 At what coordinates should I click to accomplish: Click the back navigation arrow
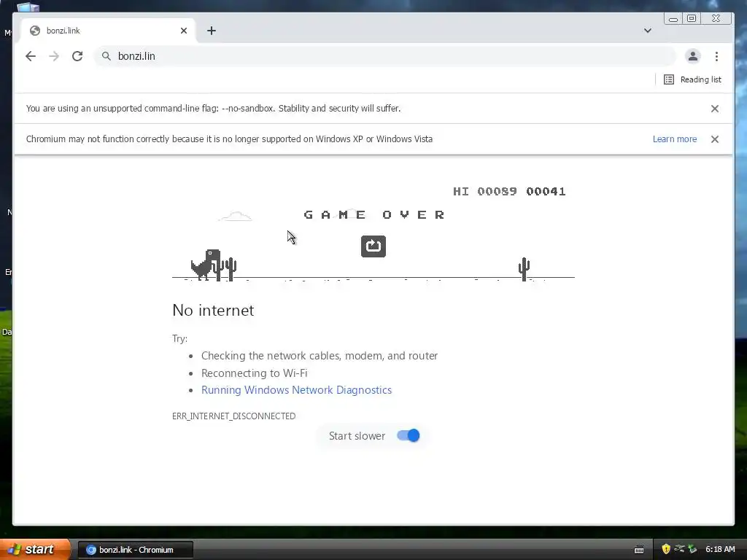coord(31,56)
